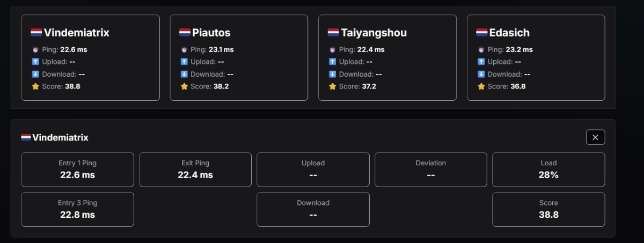
Task: Click the flag in the details panel header
Action: point(26,138)
